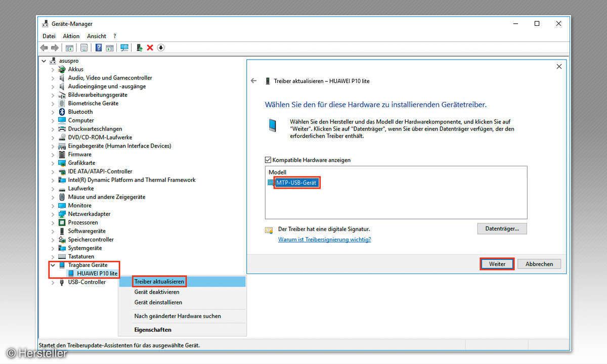
Task: Choose Nach geänderter Hardware suchen
Action: [182, 316]
